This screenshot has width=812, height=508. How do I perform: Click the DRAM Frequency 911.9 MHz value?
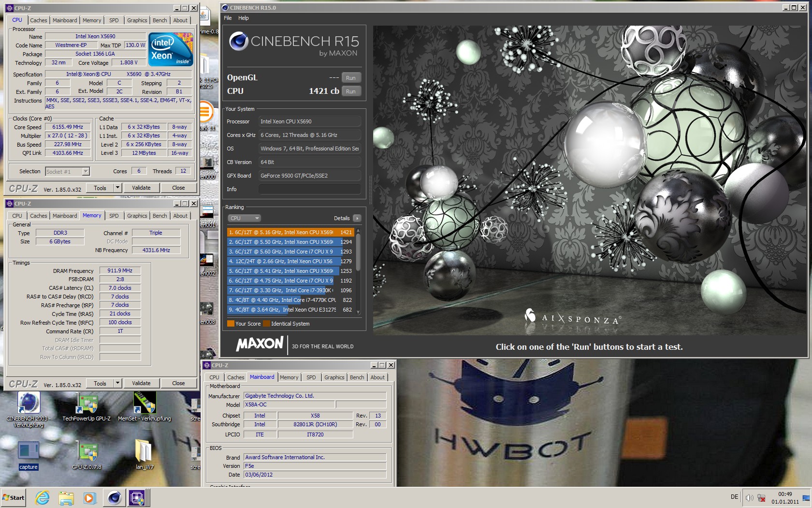point(120,270)
